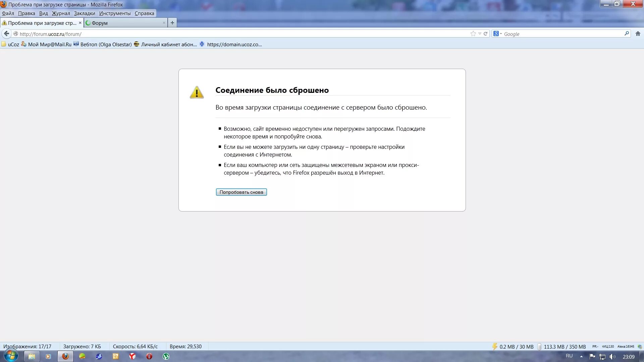Click the volume speaker tray icon
Screen dimensions: 644x362
click(x=612, y=357)
